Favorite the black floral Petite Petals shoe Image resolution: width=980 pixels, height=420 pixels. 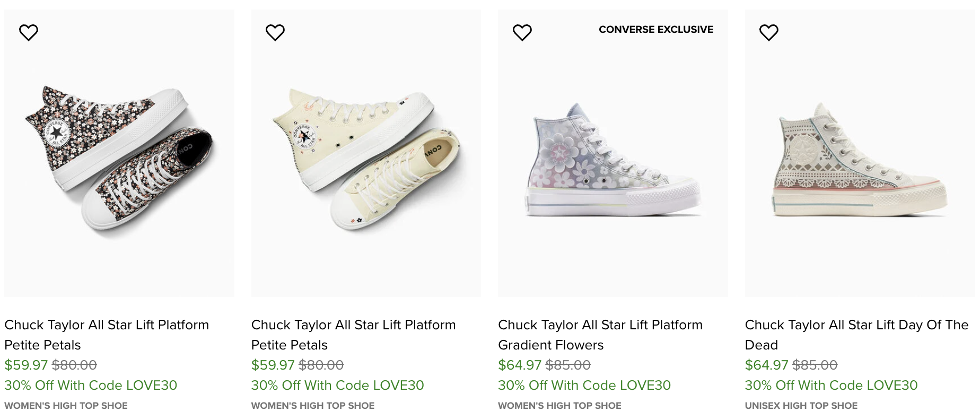click(29, 33)
